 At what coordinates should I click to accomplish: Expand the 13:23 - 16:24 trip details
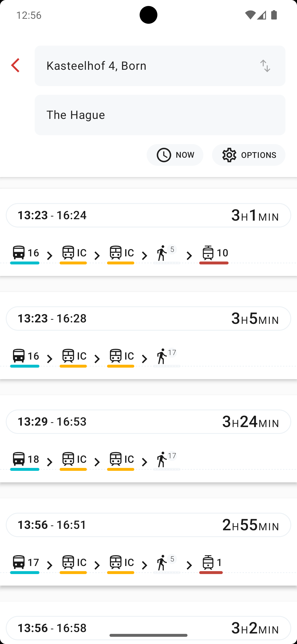pos(148,215)
